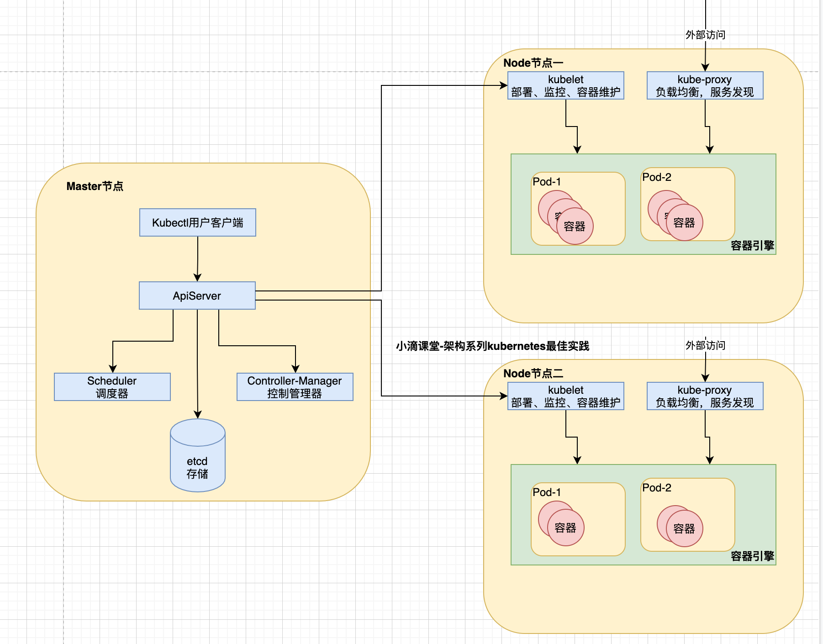
Task: Click the arrow from ApiServer to etcd
Action: pyautogui.click(x=198, y=365)
